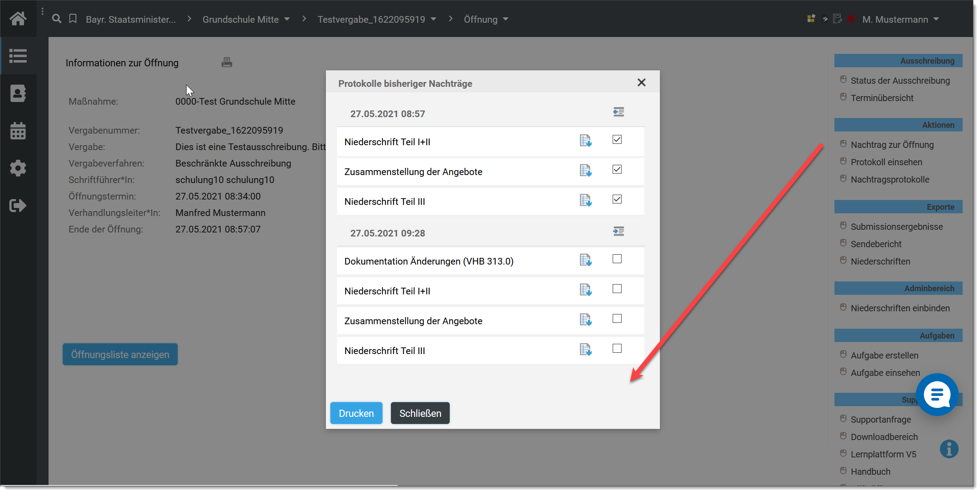
Task: Open notifications via red bell icon
Action: click(x=851, y=19)
